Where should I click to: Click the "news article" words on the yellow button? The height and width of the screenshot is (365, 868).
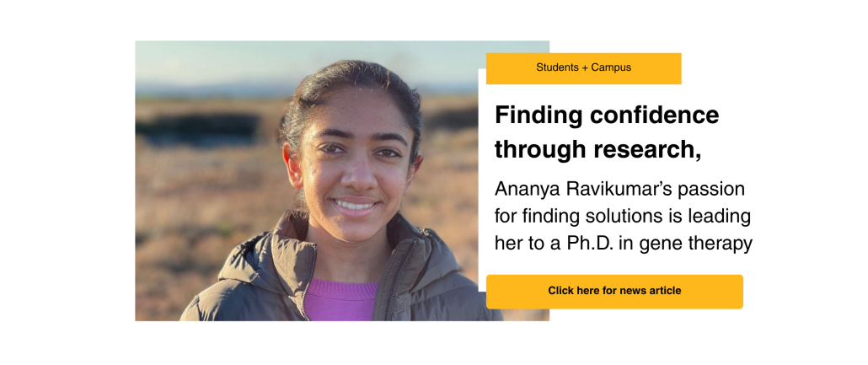[x=651, y=291]
